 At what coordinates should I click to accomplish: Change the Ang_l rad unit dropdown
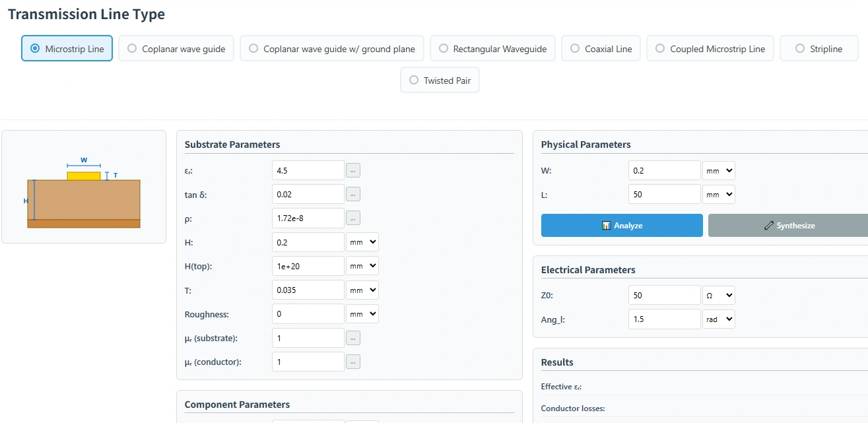(719, 319)
